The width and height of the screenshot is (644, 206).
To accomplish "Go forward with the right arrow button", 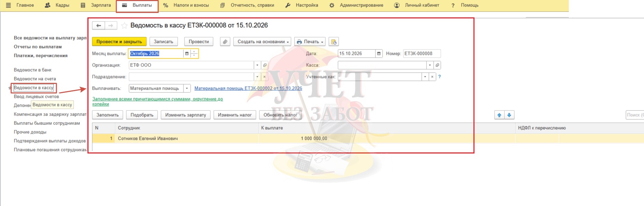I will (111, 26).
